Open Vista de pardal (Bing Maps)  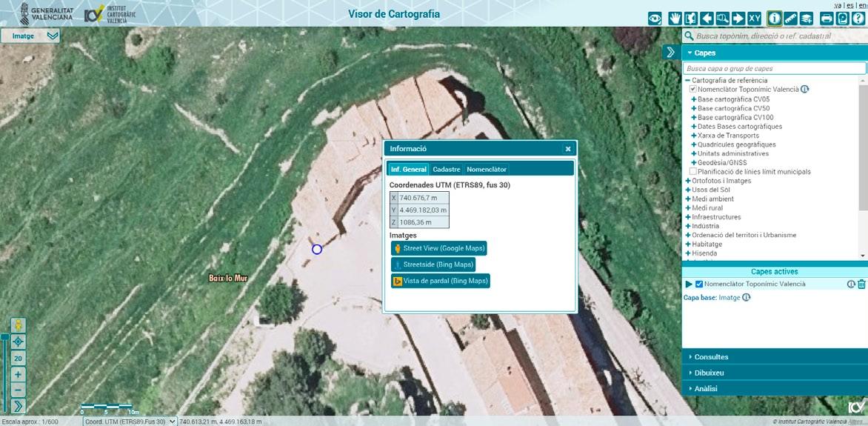click(x=440, y=281)
